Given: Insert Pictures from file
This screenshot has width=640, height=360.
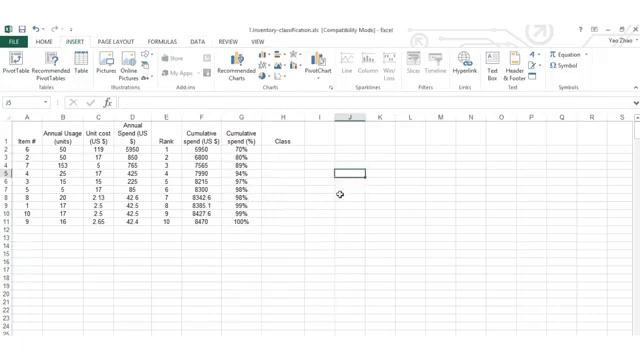Looking at the screenshot, I should (x=106, y=63).
